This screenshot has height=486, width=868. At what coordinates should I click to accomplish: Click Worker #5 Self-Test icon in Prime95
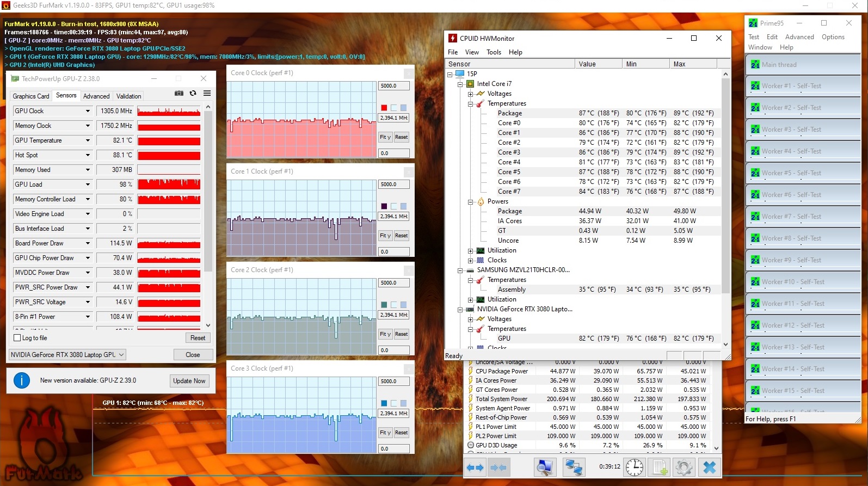pos(755,173)
